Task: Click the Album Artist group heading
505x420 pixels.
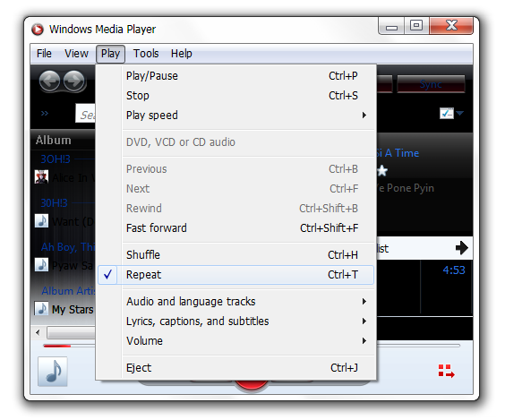Action: point(68,291)
